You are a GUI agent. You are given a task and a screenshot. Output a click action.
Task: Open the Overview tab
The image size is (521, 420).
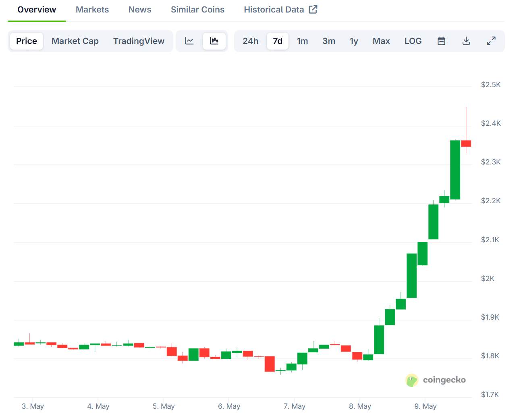click(x=37, y=9)
